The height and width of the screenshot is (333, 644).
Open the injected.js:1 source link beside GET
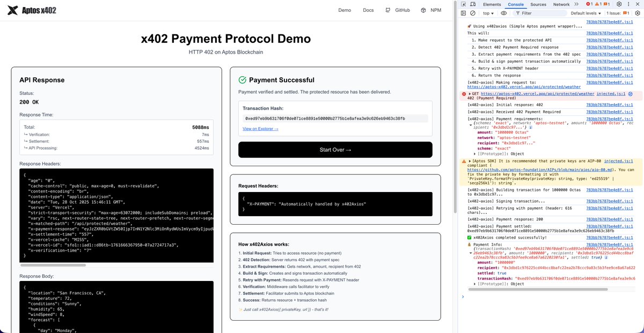[611, 94]
